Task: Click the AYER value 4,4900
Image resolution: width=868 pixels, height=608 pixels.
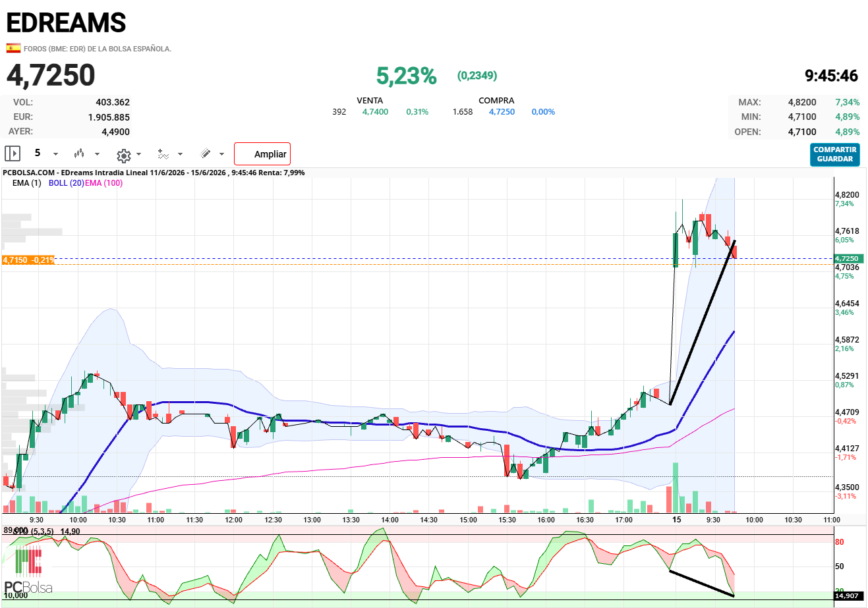Action: click(x=116, y=132)
